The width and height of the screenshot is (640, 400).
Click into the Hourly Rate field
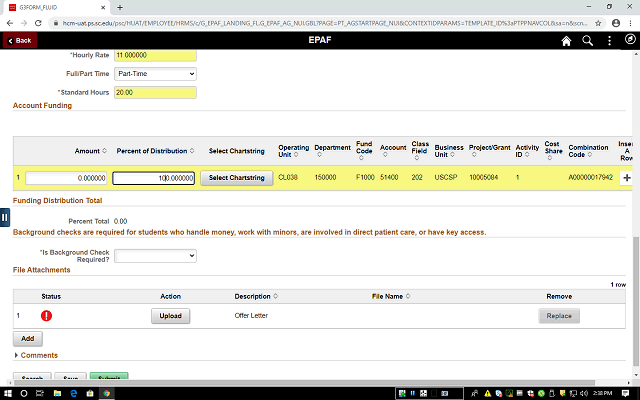(155, 55)
